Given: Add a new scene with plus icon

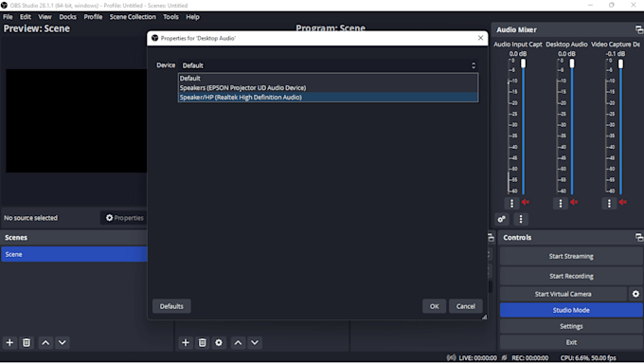Looking at the screenshot, I should coord(9,342).
